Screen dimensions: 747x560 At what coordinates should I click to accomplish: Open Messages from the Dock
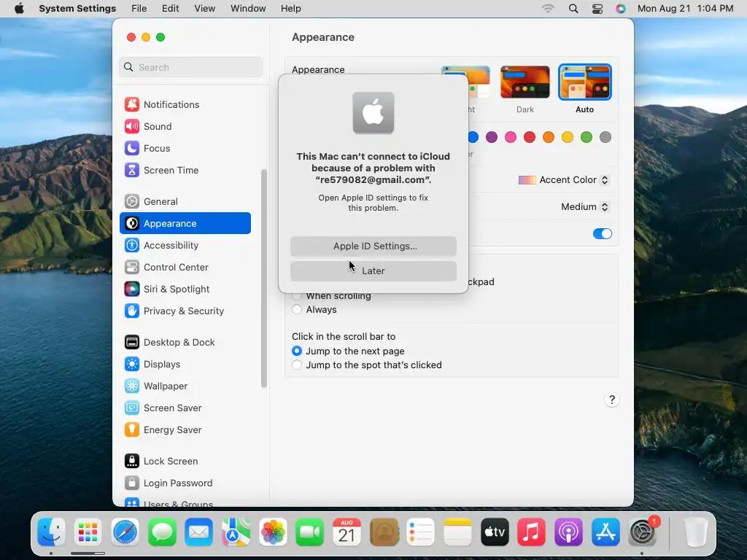pyautogui.click(x=162, y=532)
